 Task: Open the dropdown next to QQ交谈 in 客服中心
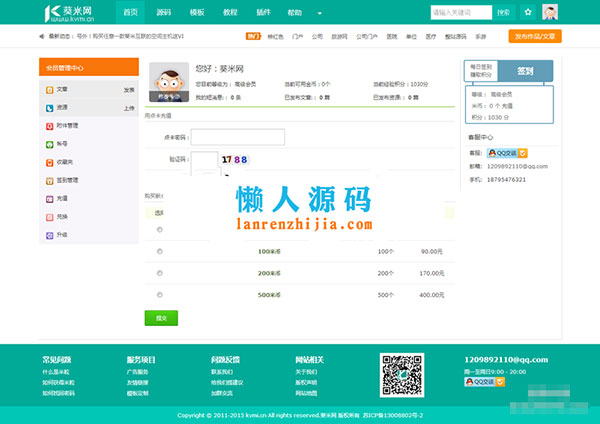click(x=523, y=153)
